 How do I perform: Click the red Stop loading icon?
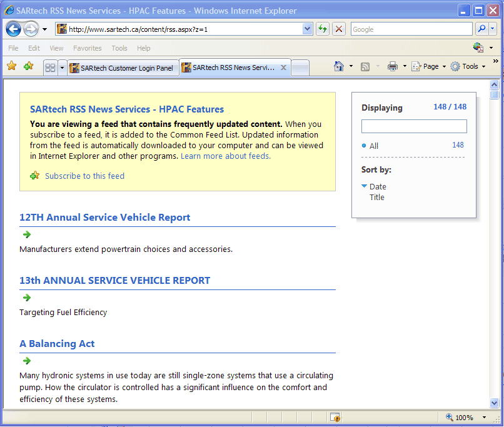click(339, 29)
